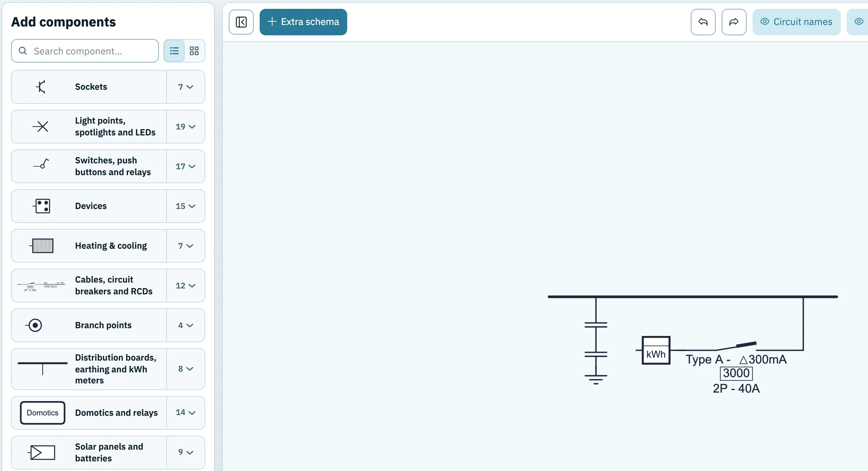Expand Distribution boards dropdown
This screenshot has width=868, height=471.
point(186,369)
